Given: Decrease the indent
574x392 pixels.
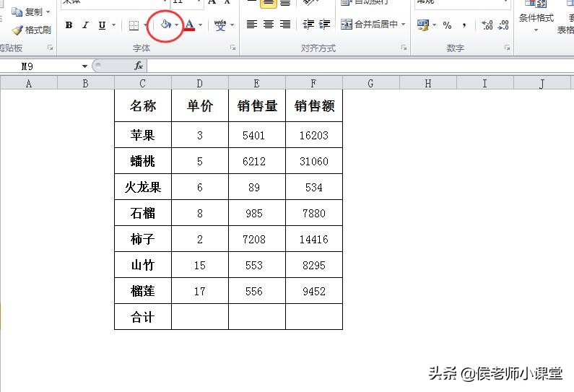Looking at the screenshot, I should pyautogui.click(x=308, y=25).
